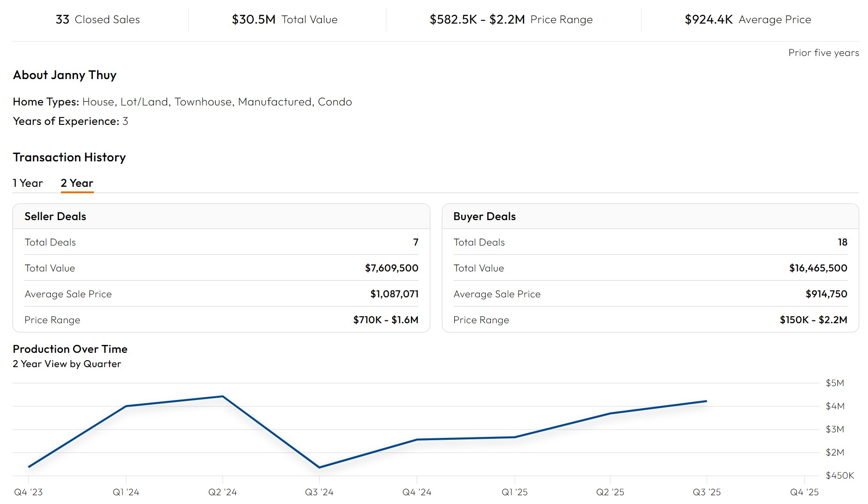Click buyer Average Sale Price $914,750 amount
This screenshot has width=868, height=504.
coord(826,294)
